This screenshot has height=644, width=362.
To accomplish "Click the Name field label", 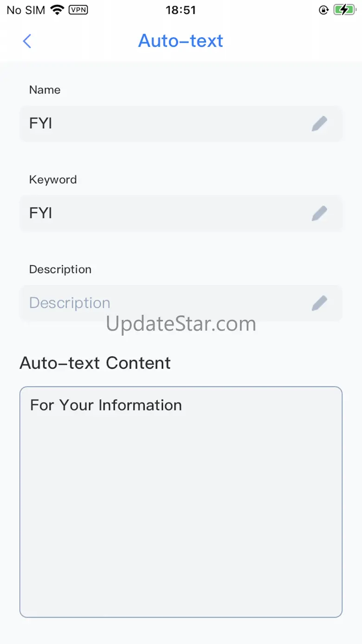I will tap(45, 90).
